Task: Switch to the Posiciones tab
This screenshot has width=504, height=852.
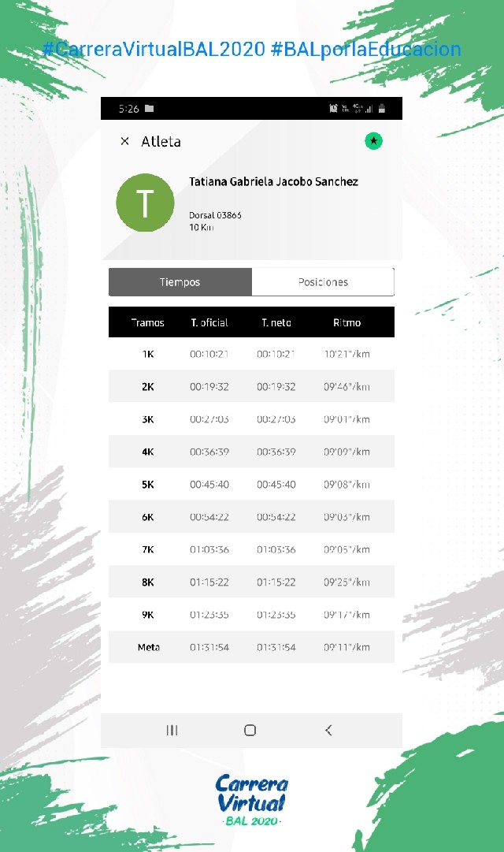Action: coord(323,282)
